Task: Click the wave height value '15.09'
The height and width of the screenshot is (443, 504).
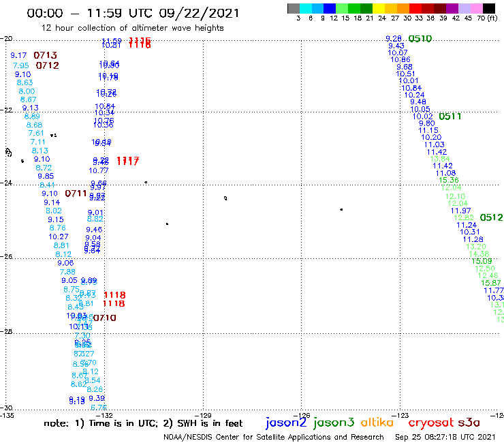Action: pyautogui.click(x=482, y=261)
